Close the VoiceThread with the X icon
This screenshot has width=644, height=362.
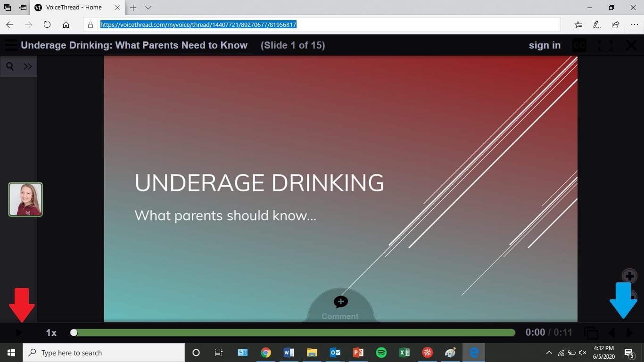pos(631,45)
